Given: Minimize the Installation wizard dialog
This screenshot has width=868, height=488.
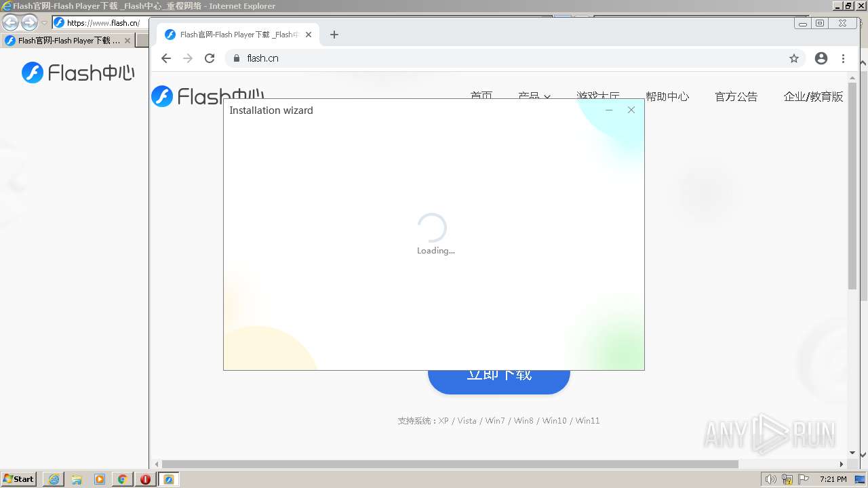Looking at the screenshot, I should coord(609,110).
